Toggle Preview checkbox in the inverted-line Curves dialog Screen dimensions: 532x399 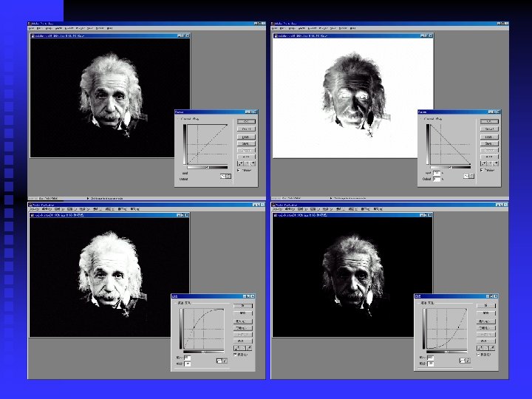pyautogui.click(x=482, y=171)
